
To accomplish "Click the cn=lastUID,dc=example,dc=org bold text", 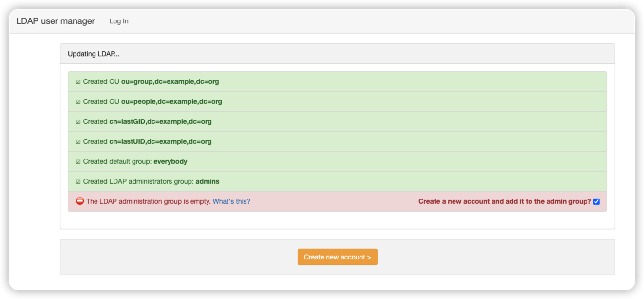I will pos(160,141).
